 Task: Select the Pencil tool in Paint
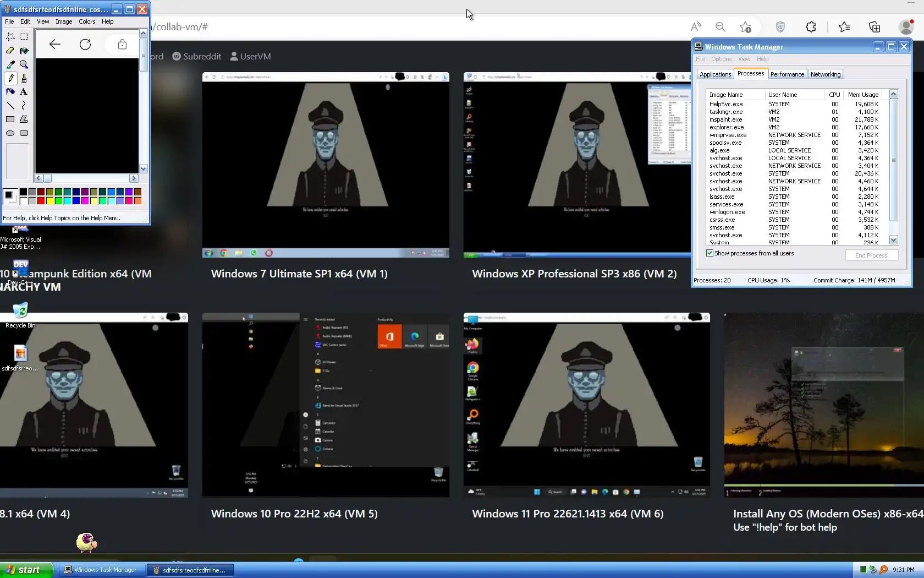(x=10, y=78)
